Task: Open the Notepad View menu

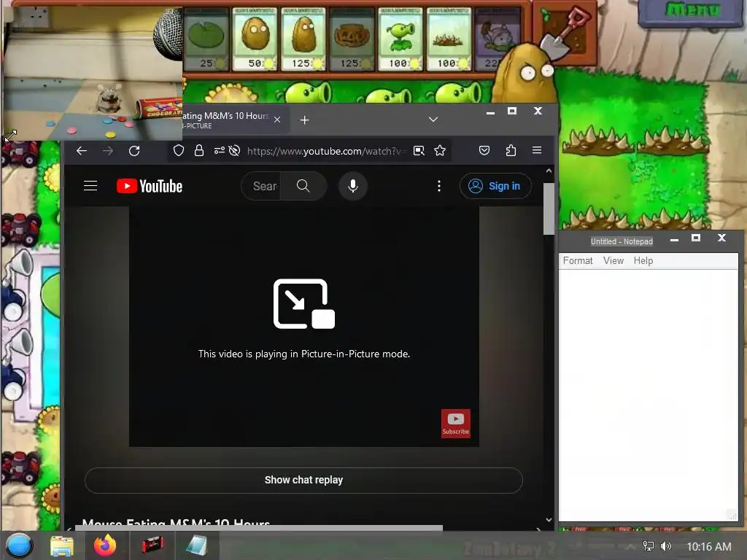Action: (613, 260)
